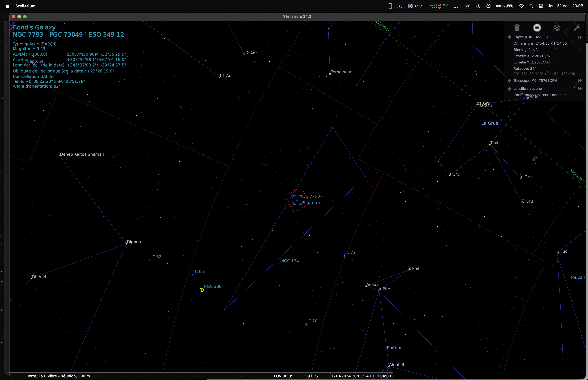
Task: Open the user account menu bar icon
Action: coord(488,6)
